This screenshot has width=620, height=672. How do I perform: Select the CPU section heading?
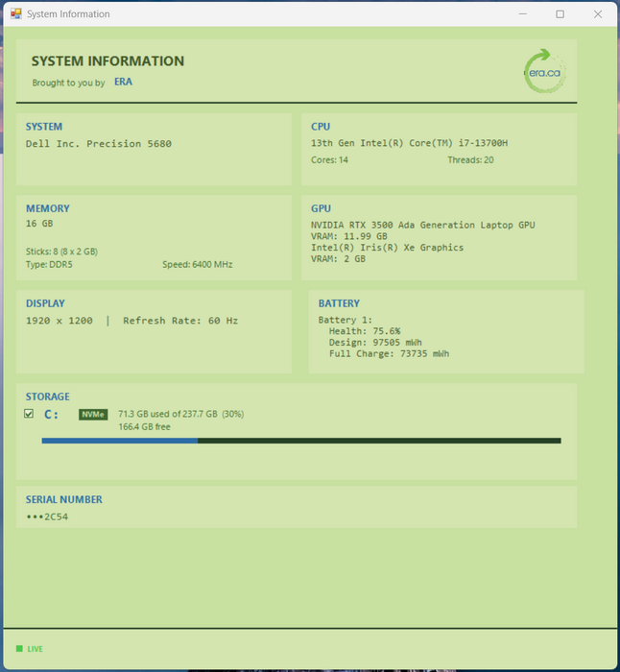click(x=321, y=127)
